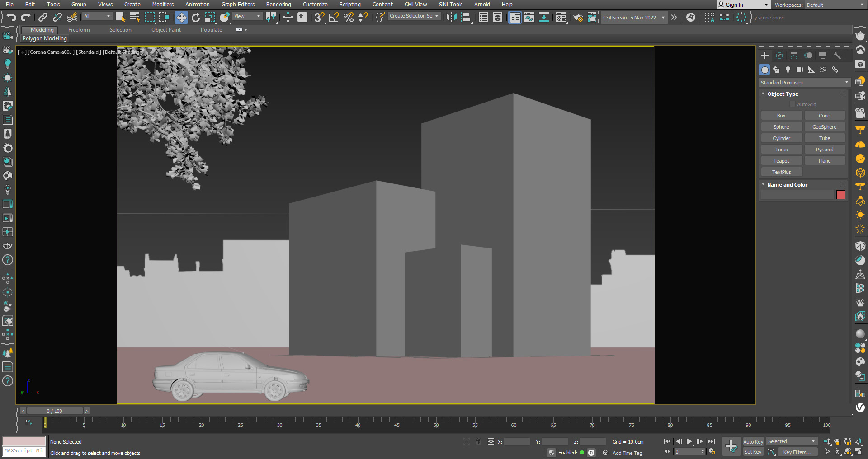Toggle Auto Key animation mode
The height and width of the screenshot is (459, 868).
[x=753, y=442]
